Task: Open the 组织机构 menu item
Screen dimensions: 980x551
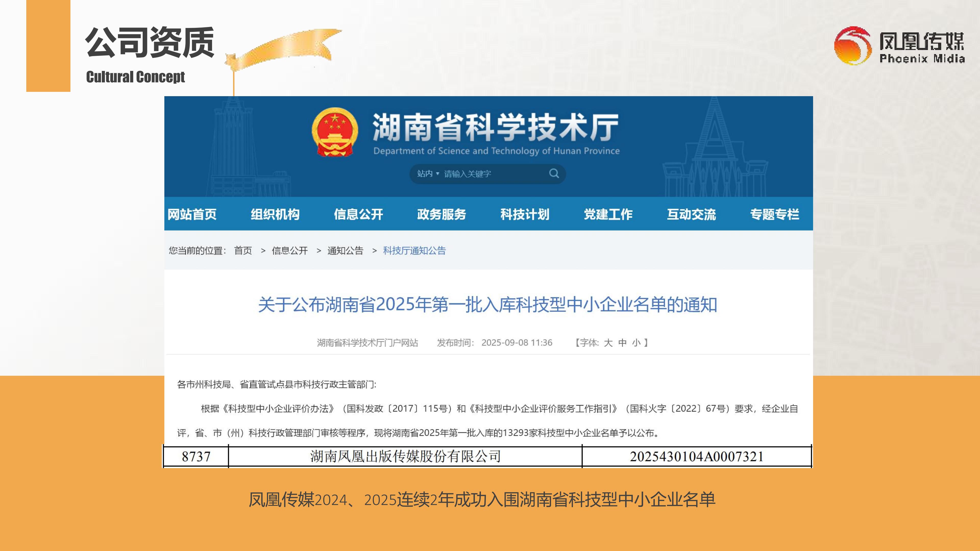Action: tap(275, 214)
